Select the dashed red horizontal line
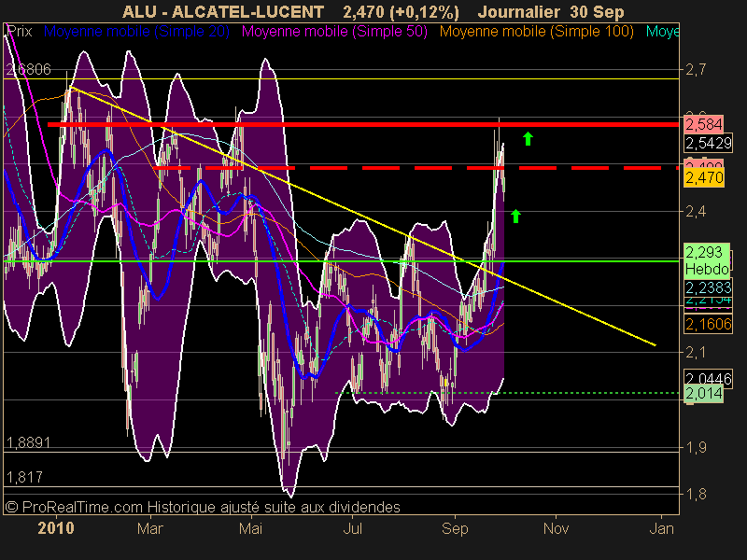The width and height of the screenshot is (747, 560). click(x=415, y=168)
